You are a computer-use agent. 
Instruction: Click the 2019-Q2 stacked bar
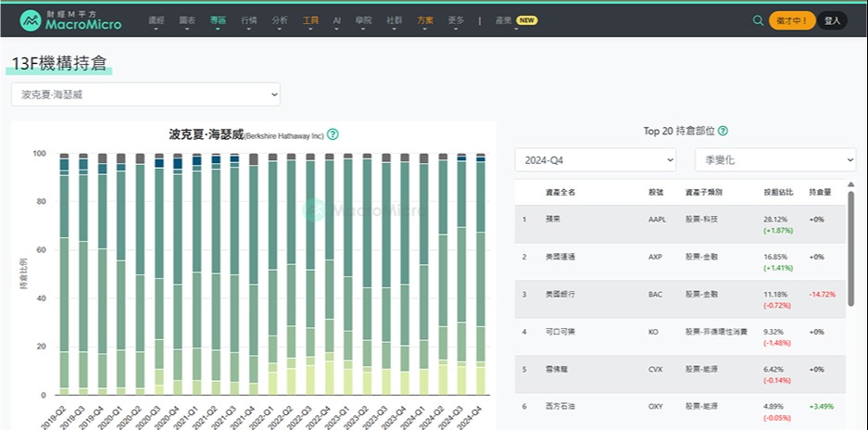pos(64,274)
